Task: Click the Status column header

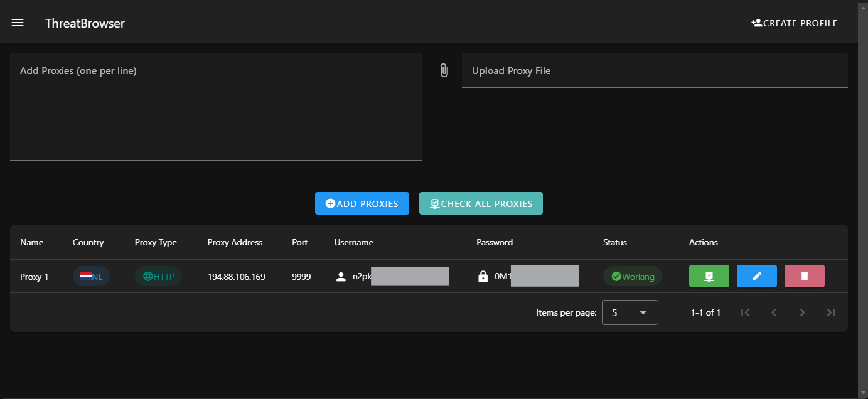Action: (x=615, y=242)
